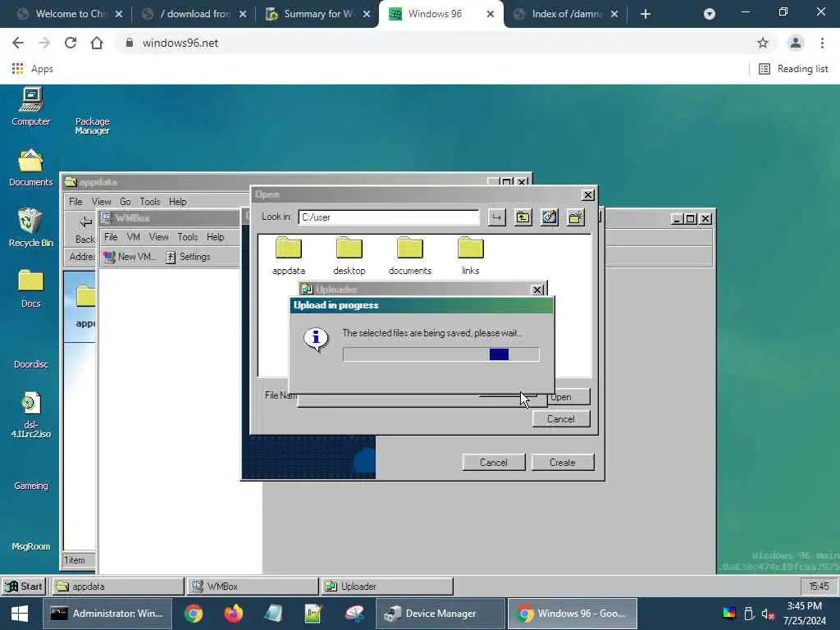
Task: Go up one folder level in Open dialog
Action: 523,217
